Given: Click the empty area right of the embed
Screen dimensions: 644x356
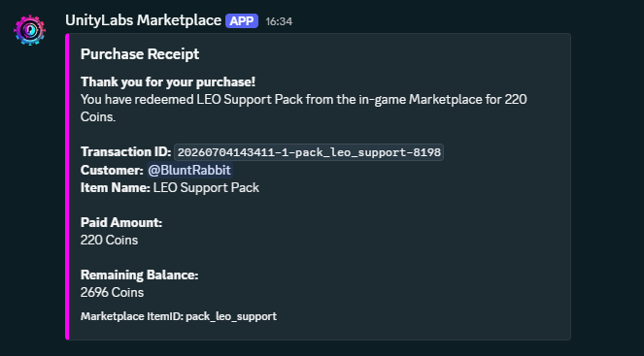Looking at the screenshot, I should point(607,186).
